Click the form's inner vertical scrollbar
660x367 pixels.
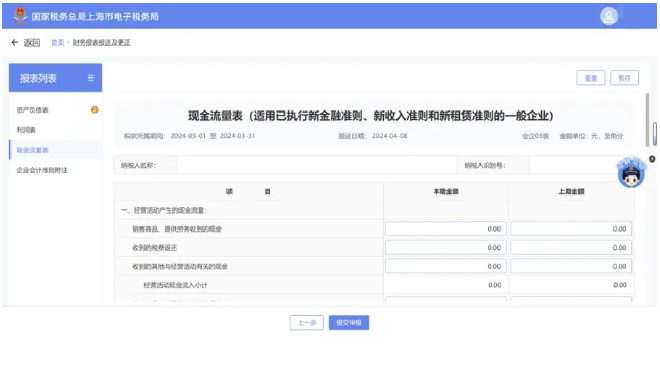(647, 120)
